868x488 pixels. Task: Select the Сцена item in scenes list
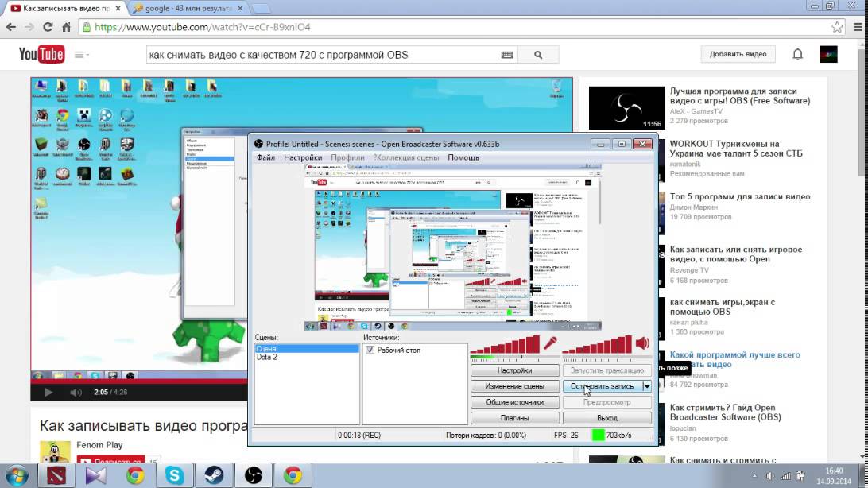coord(307,349)
